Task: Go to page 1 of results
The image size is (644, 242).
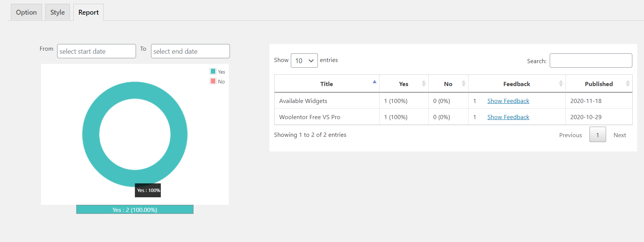Action: pyautogui.click(x=597, y=135)
